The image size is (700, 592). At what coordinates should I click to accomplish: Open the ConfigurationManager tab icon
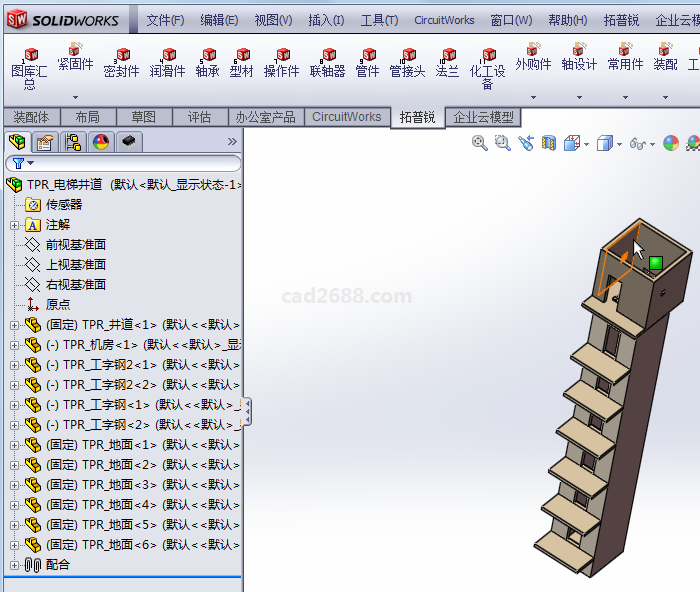(x=73, y=142)
